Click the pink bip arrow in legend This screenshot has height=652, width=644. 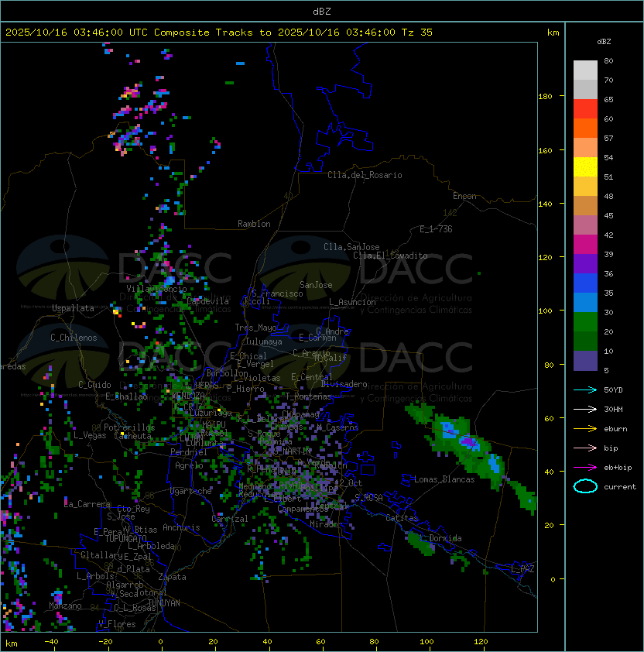585,448
